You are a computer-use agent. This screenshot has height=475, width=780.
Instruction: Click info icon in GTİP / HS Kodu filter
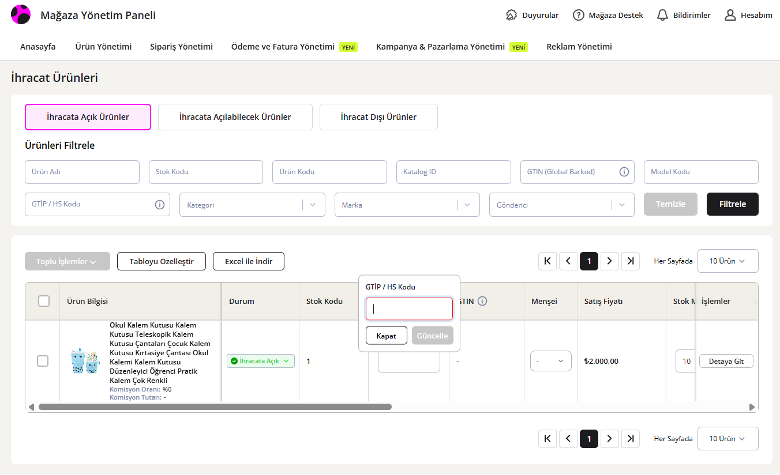click(x=159, y=204)
